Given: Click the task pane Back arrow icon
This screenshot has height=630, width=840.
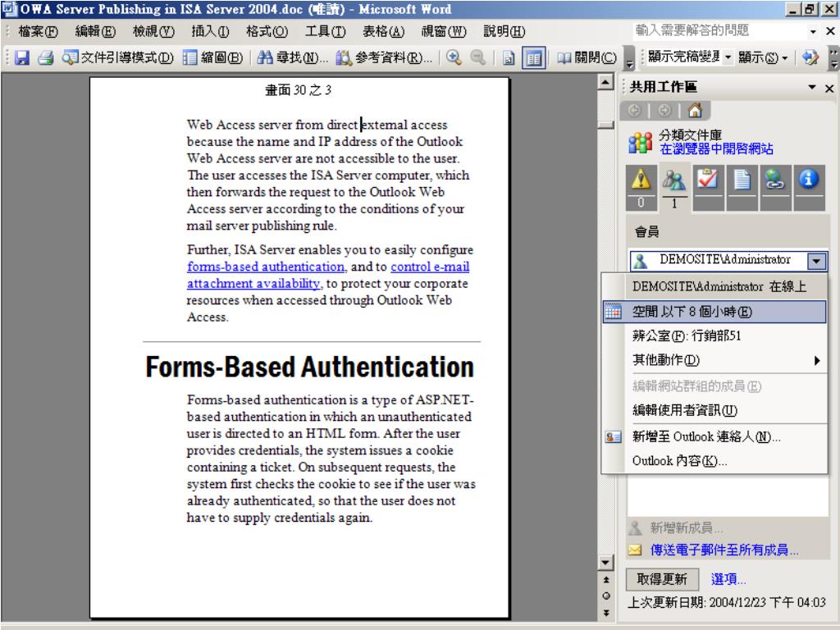Looking at the screenshot, I should [634, 111].
